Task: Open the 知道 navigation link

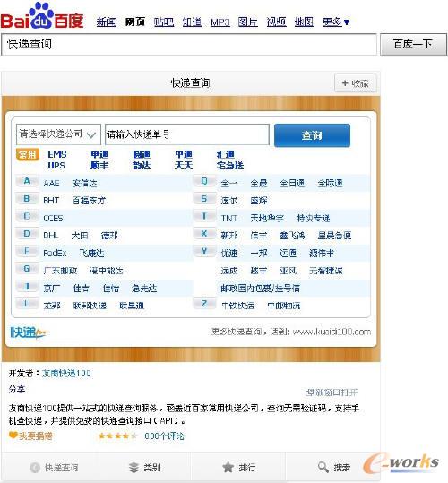Action: pos(192,22)
